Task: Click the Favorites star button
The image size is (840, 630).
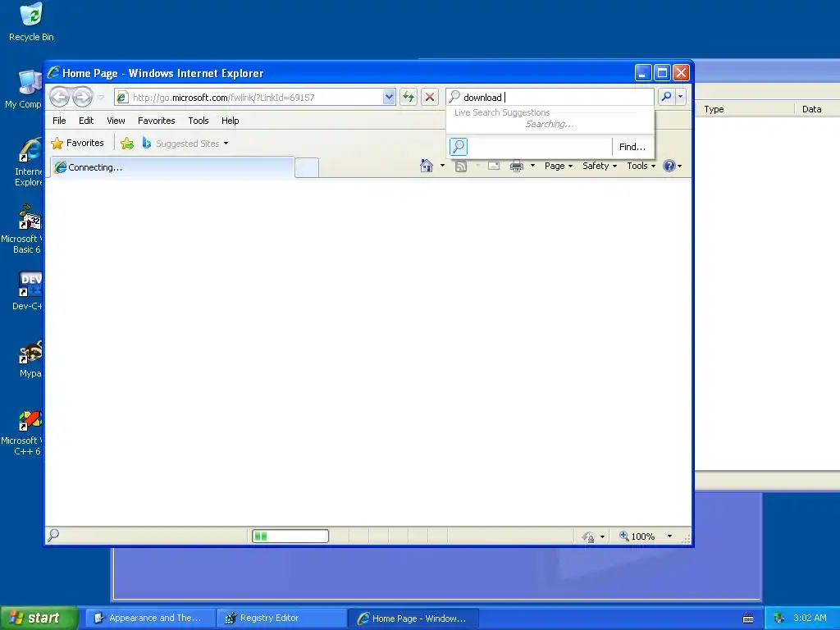Action: (78, 143)
